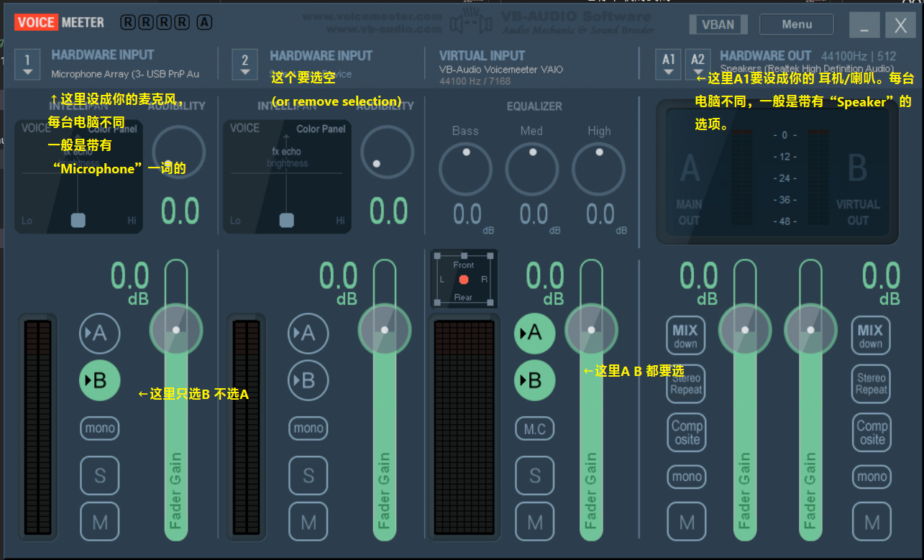The width and height of the screenshot is (924, 560).
Task: Click the VB-Audio Voicemeeter VAIO label
Action: click(501, 70)
